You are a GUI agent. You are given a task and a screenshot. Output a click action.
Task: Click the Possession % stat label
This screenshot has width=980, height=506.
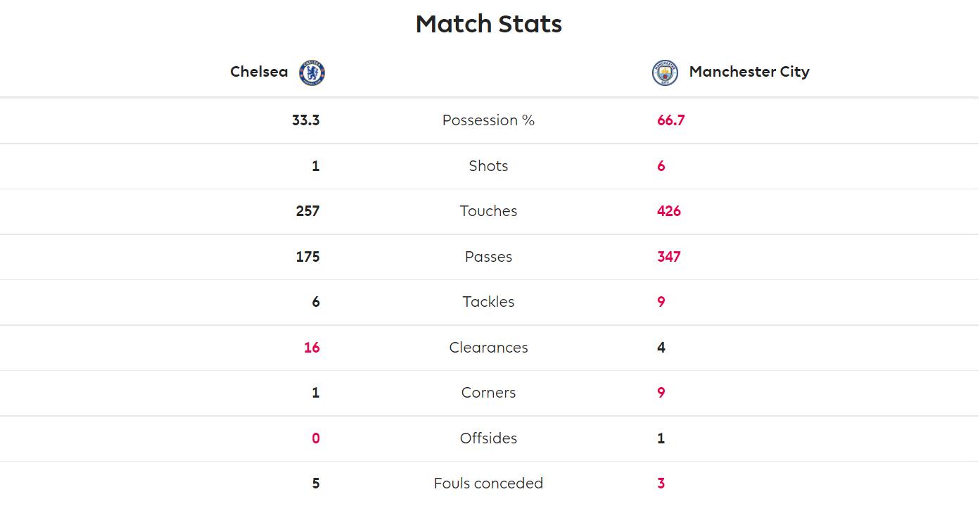[x=488, y=120]
